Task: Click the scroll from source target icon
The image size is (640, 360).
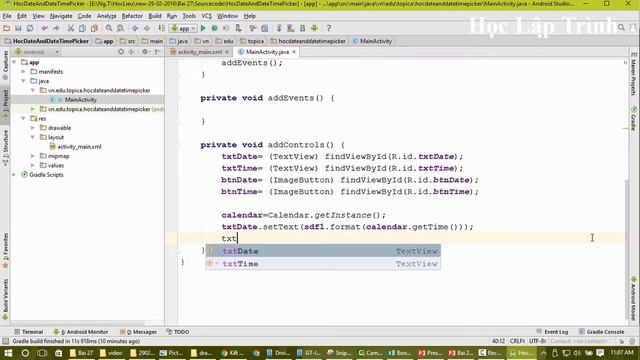Action: 121,52
